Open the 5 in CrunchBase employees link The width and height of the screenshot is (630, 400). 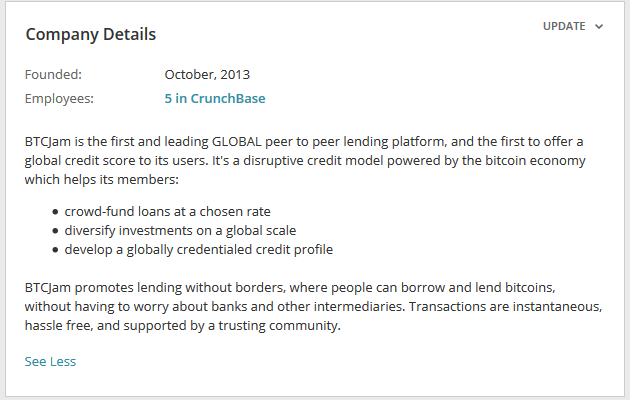(215, 98)
